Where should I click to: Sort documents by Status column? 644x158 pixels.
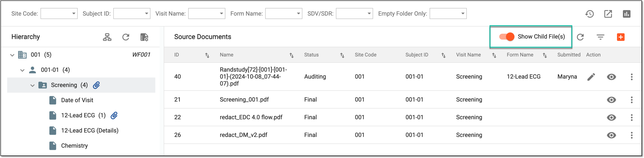[x=342, y=55]
